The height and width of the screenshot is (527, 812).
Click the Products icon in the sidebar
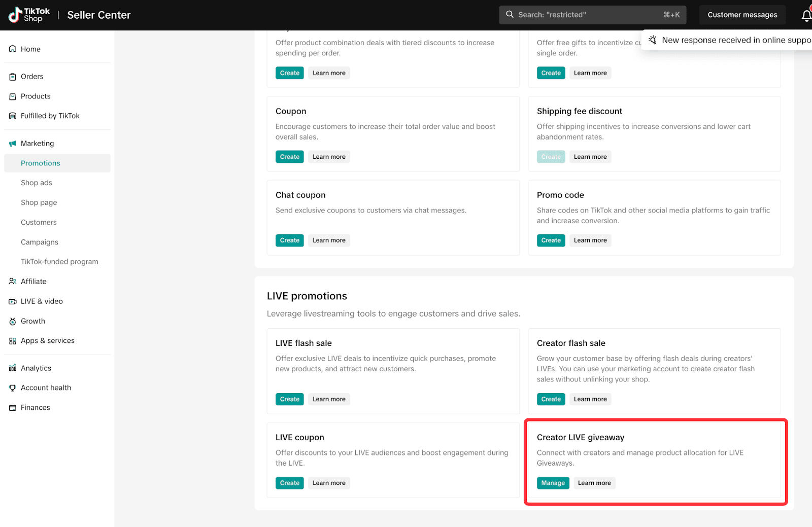click(12, 96)
